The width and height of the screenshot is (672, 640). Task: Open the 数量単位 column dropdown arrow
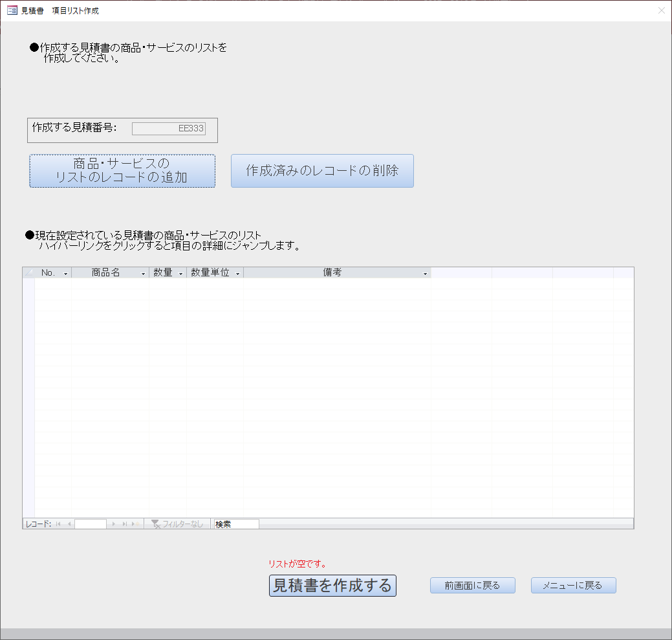(237, 274)
